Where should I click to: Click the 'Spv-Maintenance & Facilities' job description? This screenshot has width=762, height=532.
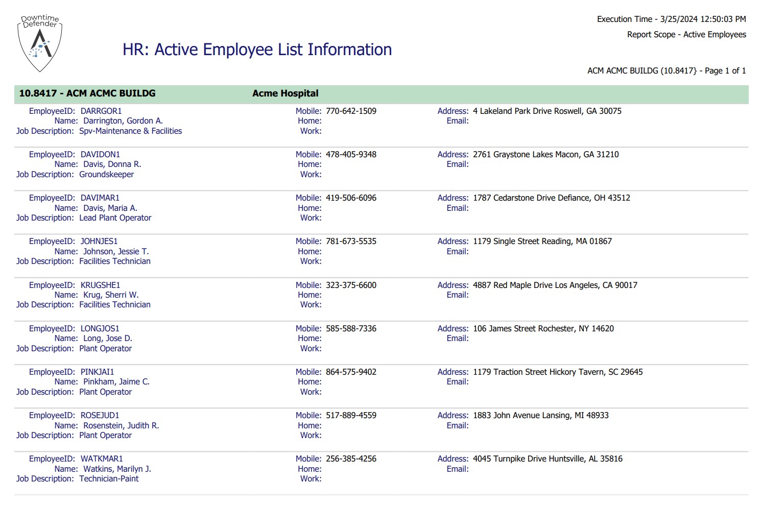click(130, 131)
